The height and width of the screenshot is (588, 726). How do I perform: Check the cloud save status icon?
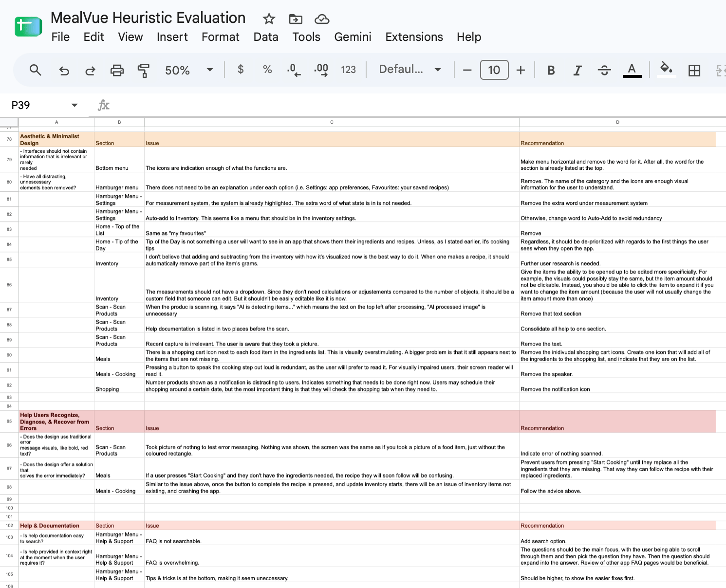[x=322, y=19]
